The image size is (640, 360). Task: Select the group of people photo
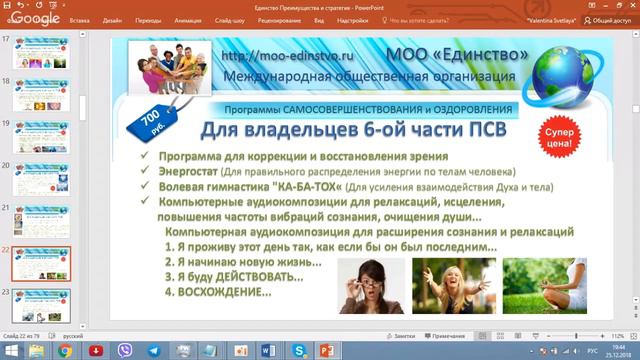click(170, 68)
